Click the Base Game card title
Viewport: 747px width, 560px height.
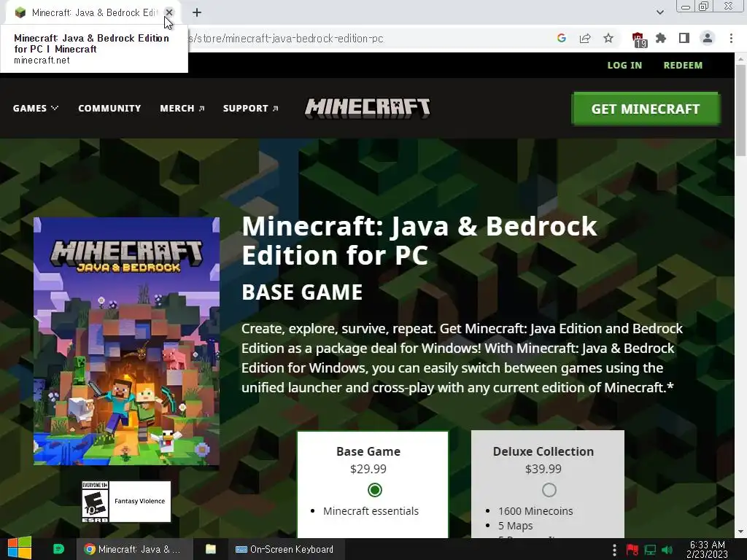point(368,451)
